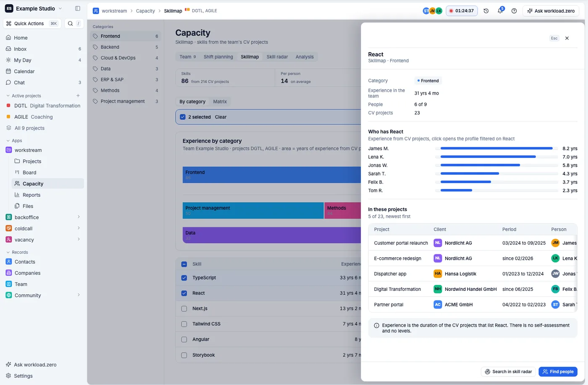The image size is (588, 385).
Task: Open Settings gear in sidebar
Action: click(x=8, y=376)
